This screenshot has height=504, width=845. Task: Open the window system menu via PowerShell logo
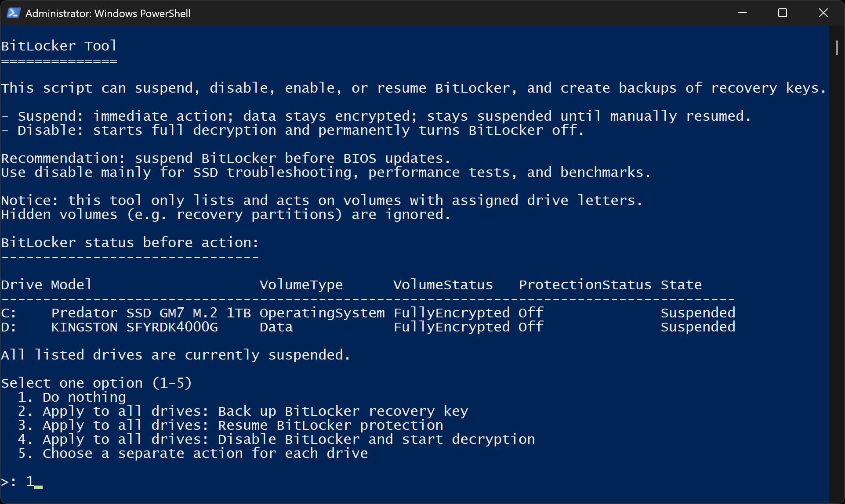point(13,13)
